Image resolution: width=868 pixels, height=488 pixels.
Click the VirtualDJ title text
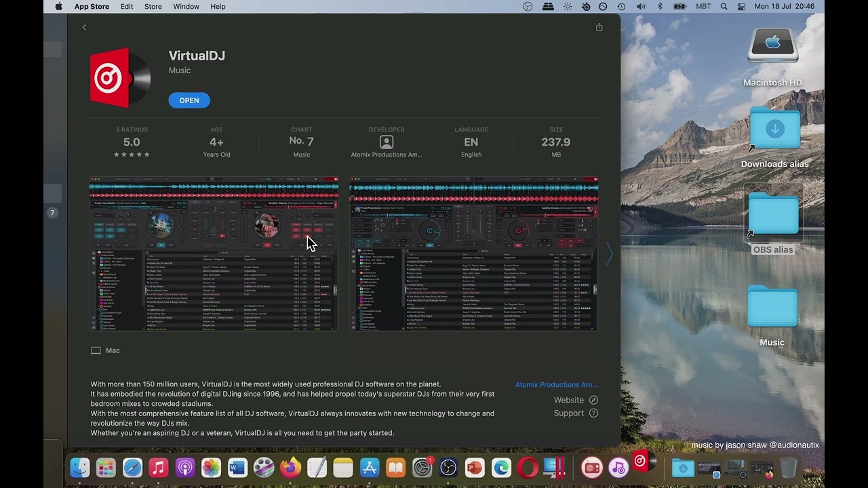coord(197,56)
